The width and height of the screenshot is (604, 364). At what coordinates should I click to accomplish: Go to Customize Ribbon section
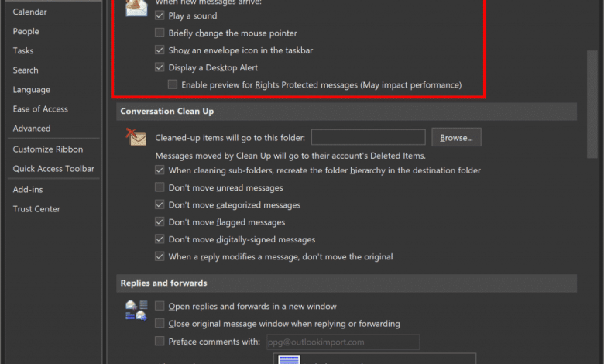tap(48, 149)
